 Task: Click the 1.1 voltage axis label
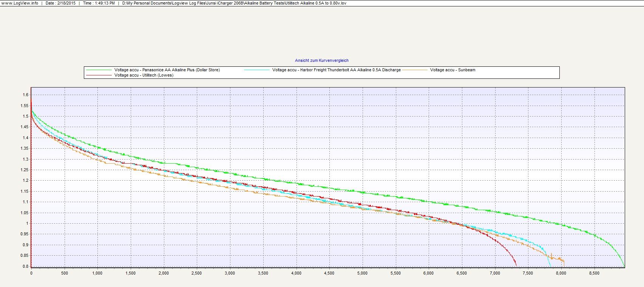[x=25, y=202]
